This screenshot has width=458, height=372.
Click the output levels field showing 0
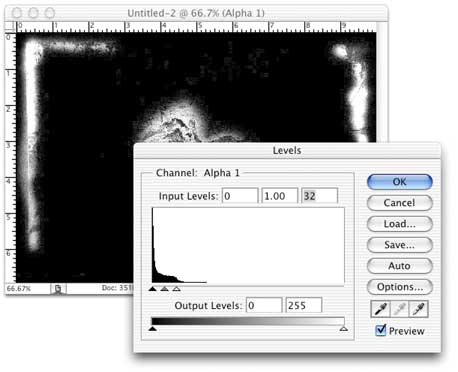(264, 305)
